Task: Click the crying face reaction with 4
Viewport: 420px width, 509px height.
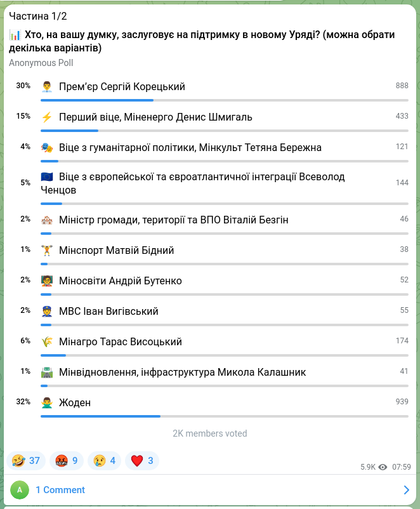Action: [x=104, y=460]
